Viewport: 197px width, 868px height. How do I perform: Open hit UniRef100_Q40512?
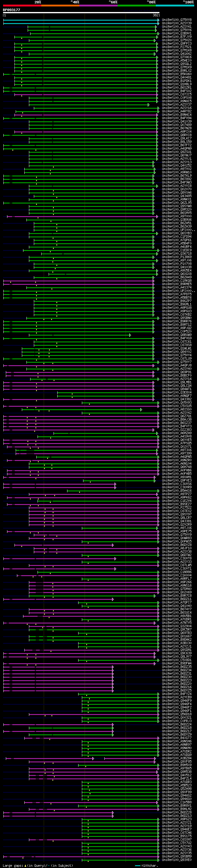click(177, 775)
